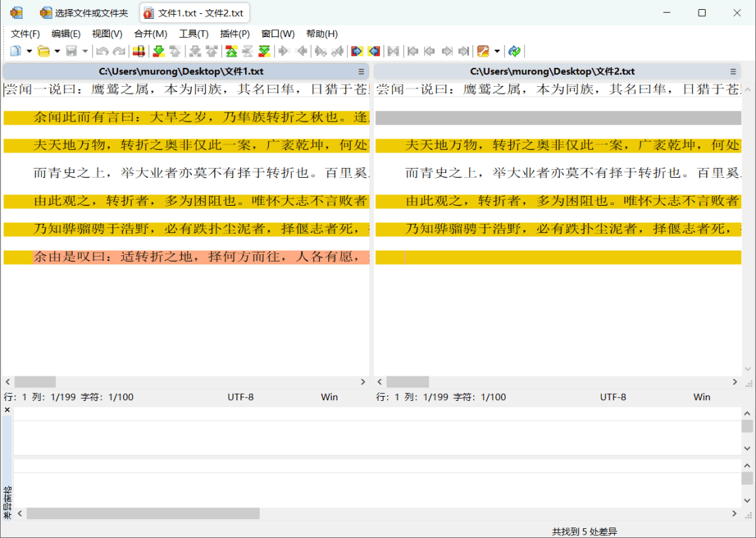
Task: Click right pane line starting 而青史之上
Action: point(559,173)
